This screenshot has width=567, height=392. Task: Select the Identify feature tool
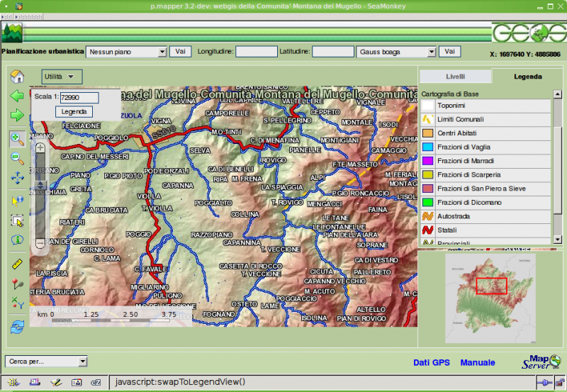click(x=18, y=240)
